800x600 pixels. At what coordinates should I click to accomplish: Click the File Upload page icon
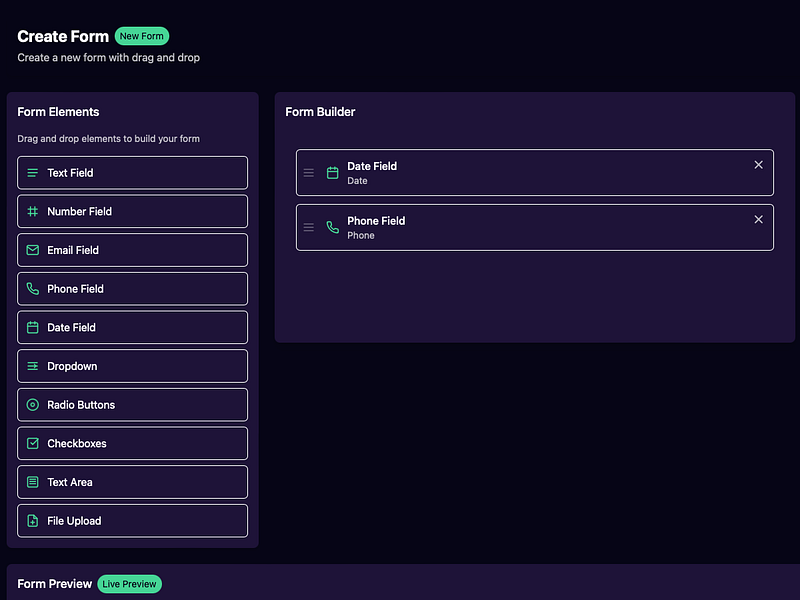33,521
